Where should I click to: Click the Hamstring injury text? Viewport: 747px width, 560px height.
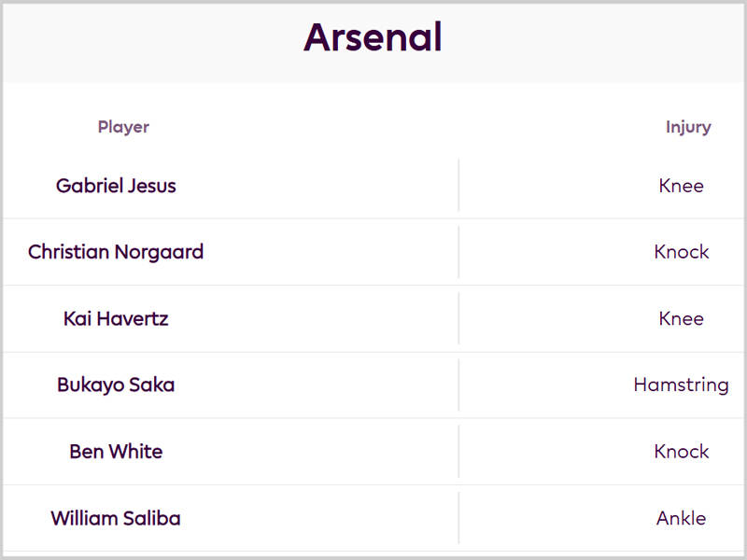(x=681, y=385)
